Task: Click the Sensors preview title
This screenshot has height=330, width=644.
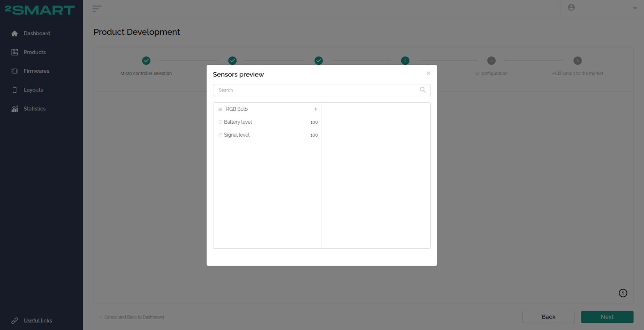Action: pos(238,75)
